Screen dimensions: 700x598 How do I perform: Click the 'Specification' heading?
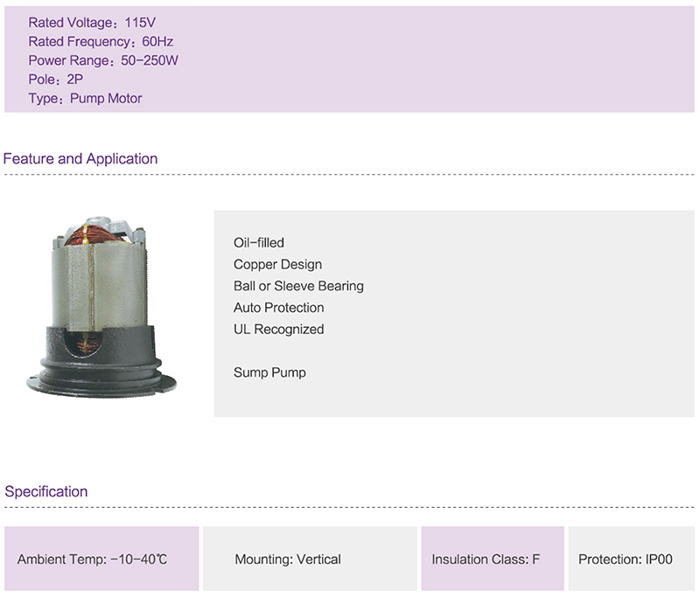click(x=46, y=491)
